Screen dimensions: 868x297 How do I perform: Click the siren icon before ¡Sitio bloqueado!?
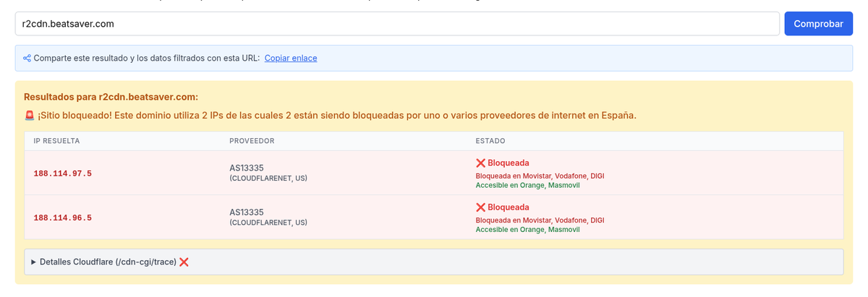[30, 116]
